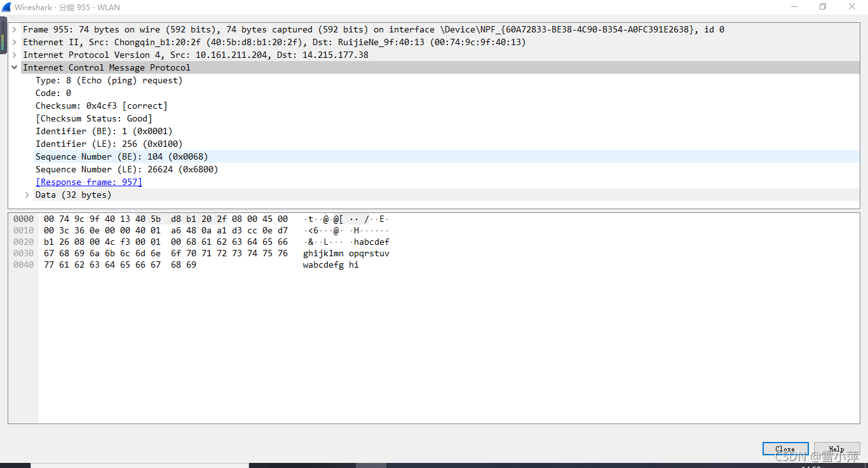Click the Wireshark shark fin title icon
868x468 pixels.
pyautogui.click(x=6, y=7)
